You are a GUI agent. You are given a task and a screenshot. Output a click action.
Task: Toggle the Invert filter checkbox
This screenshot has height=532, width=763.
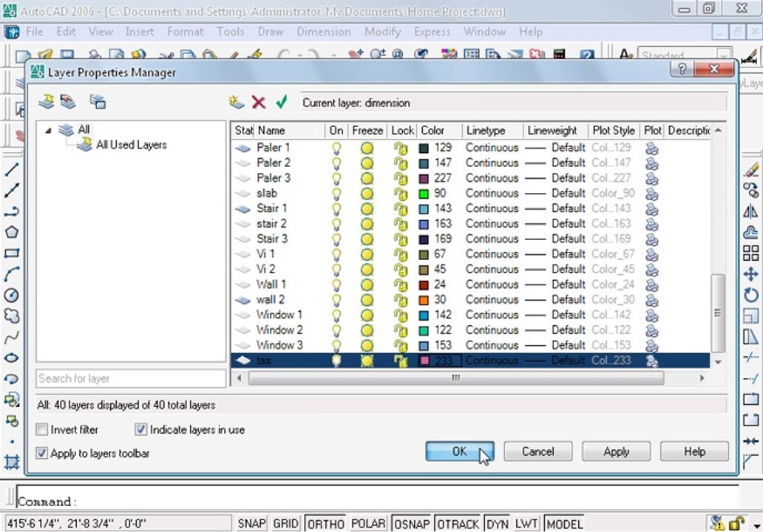coord(42,429)
